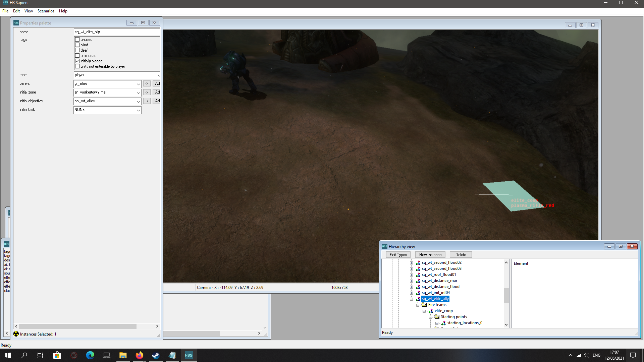
Task: Enable the blind flag checkbox
Action: 77,45
